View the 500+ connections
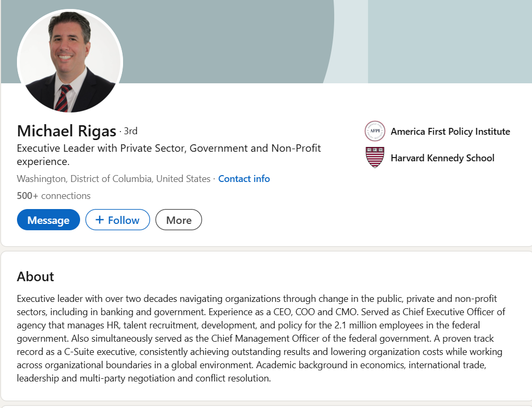This screenshot has height=408, width=532. tap(54, 196)
